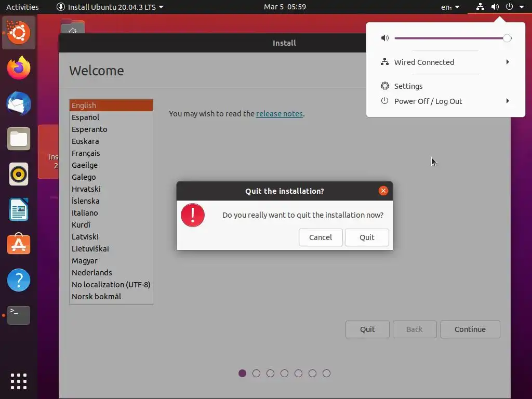Select Gaeilge in the language list
This screenshot has height=399, width=532.
click(x=111, y=165)
